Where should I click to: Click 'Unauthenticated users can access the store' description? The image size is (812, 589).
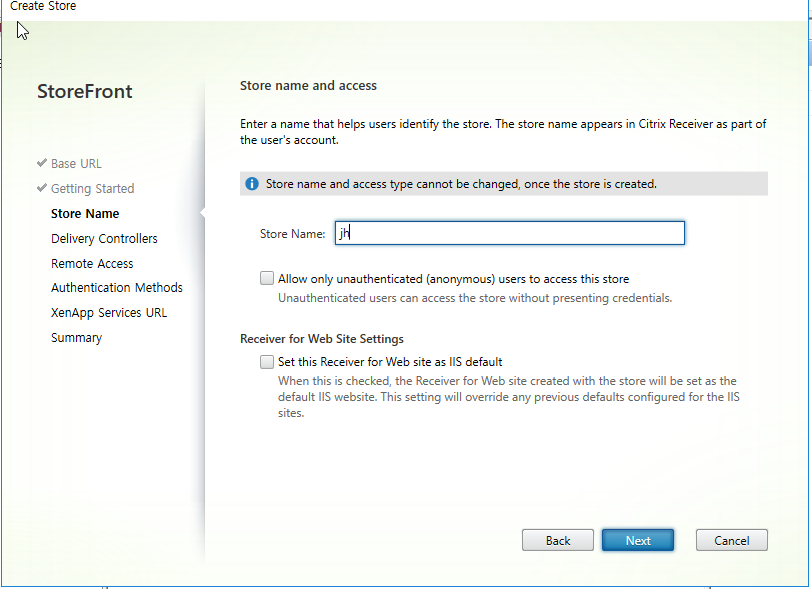tap(475, 298)
